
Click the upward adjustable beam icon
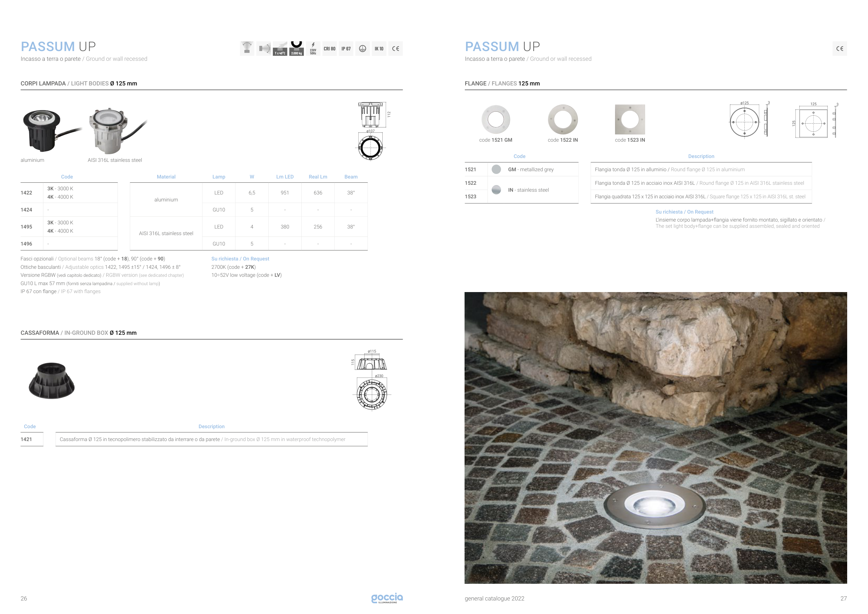click(x=247, y=48)
